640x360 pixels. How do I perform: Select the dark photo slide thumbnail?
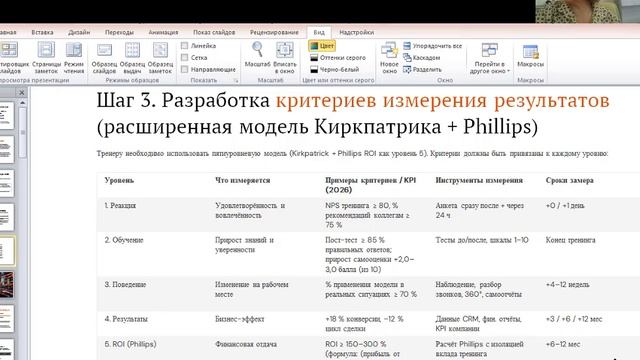pos(7,284)
